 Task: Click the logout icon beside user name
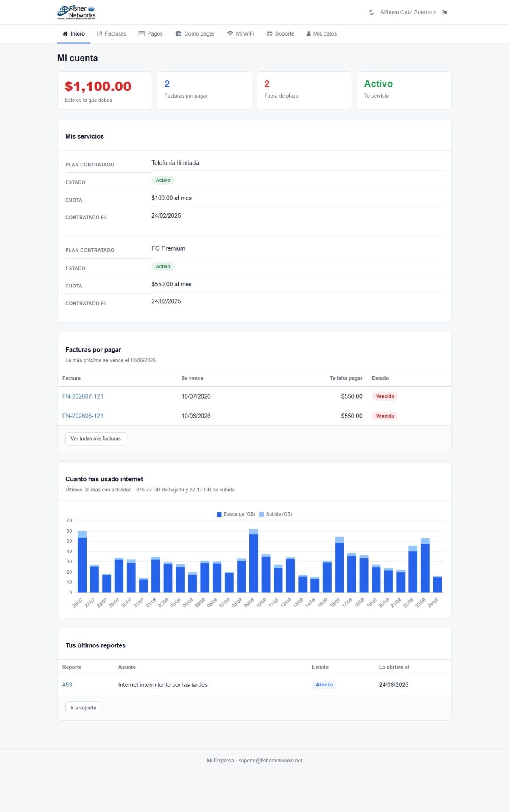[445, 12]
